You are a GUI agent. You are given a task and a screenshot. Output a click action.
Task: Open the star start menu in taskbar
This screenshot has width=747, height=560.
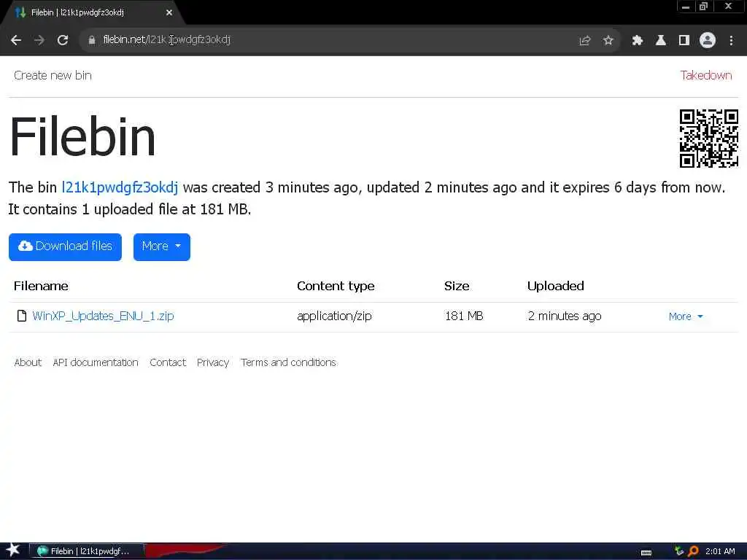pos(13,551)
